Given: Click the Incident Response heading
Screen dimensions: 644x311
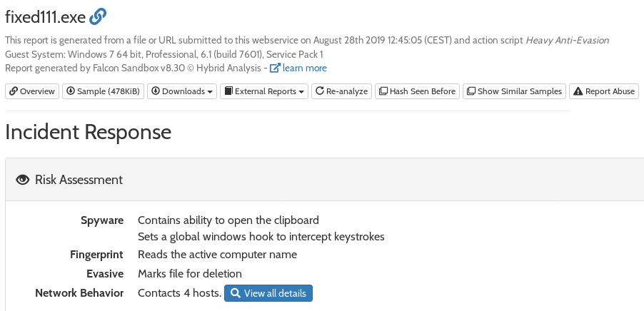Looking at the screenshot, I should 89,132.
